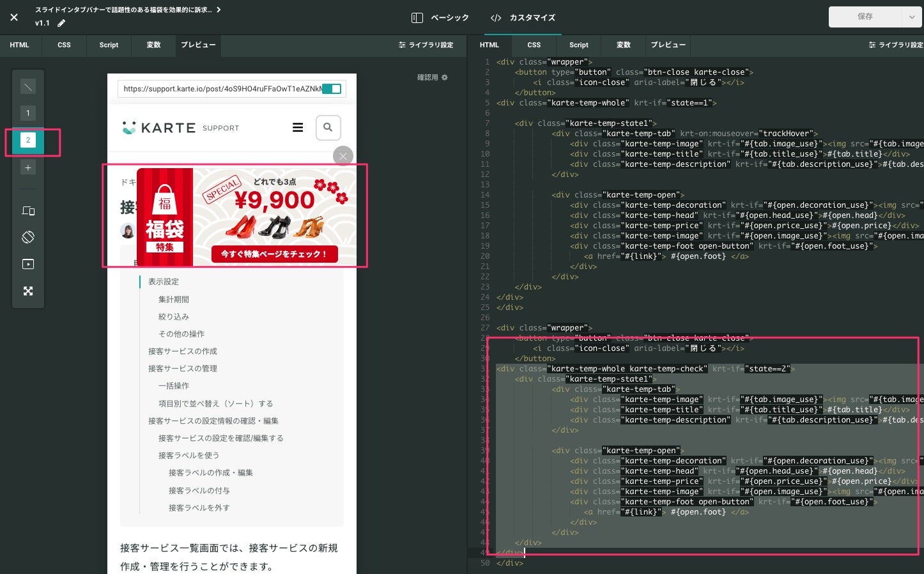The width and height of the screenshot is (924, 574).
Task: Select the blank state slash icon
Action: (x=28, y=86)
